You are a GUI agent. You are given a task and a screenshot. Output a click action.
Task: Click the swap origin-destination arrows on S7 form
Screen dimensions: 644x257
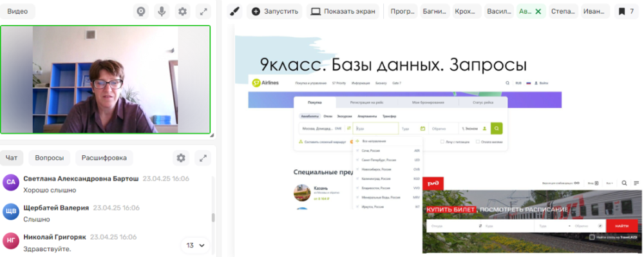pos(348,129)
